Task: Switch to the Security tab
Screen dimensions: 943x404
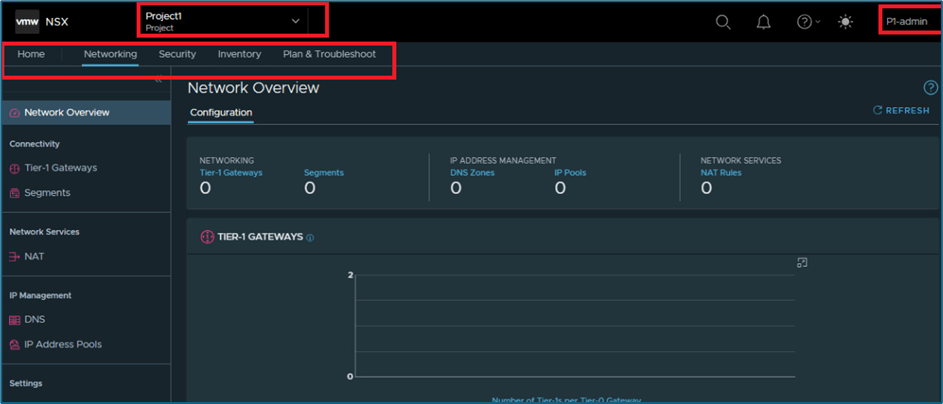Action: click(177, 54)
